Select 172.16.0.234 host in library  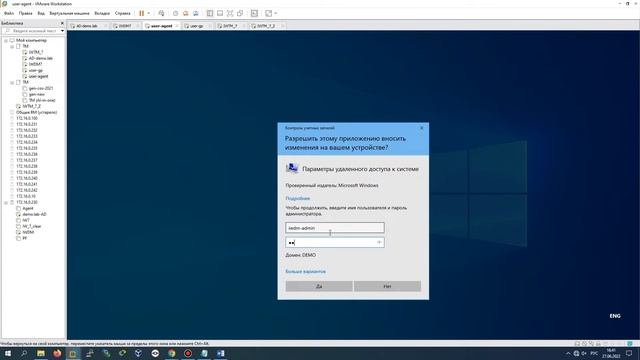[x=27, y=142]
